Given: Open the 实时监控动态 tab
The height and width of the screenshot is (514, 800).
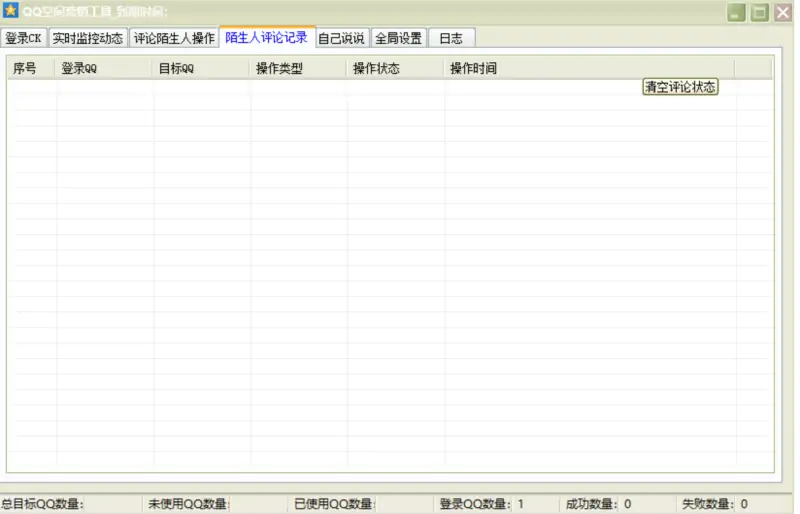Looking at the screenshot, I should [88, 39].
